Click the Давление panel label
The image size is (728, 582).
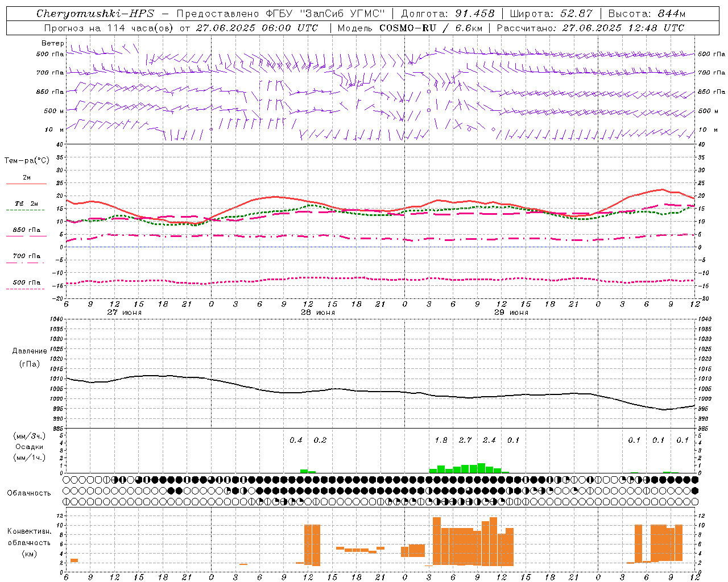coord(30,351)
